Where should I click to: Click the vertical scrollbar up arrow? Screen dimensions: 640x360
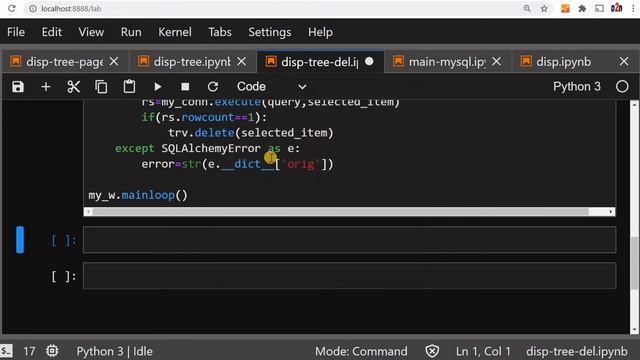pos(635,105)
